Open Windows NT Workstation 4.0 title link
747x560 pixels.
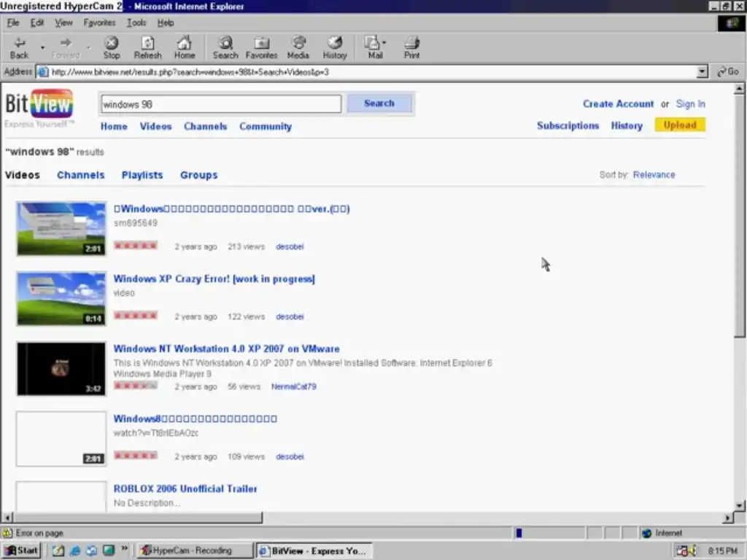(x=226, y=349)
